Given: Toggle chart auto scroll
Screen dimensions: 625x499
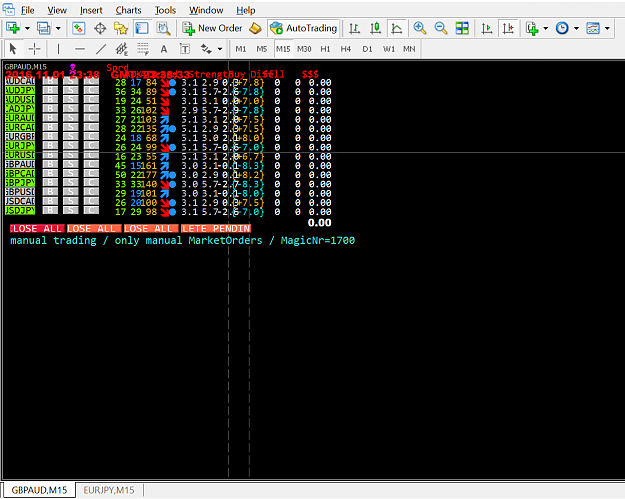Looking at the screenshot, I should [x=487, y=28].
